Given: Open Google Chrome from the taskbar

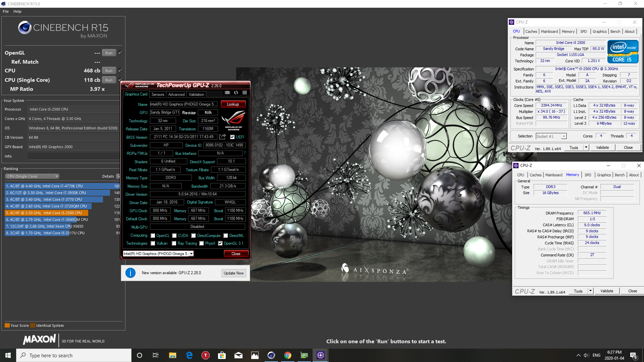Looking at the screenshot, I should coord(288,355).
